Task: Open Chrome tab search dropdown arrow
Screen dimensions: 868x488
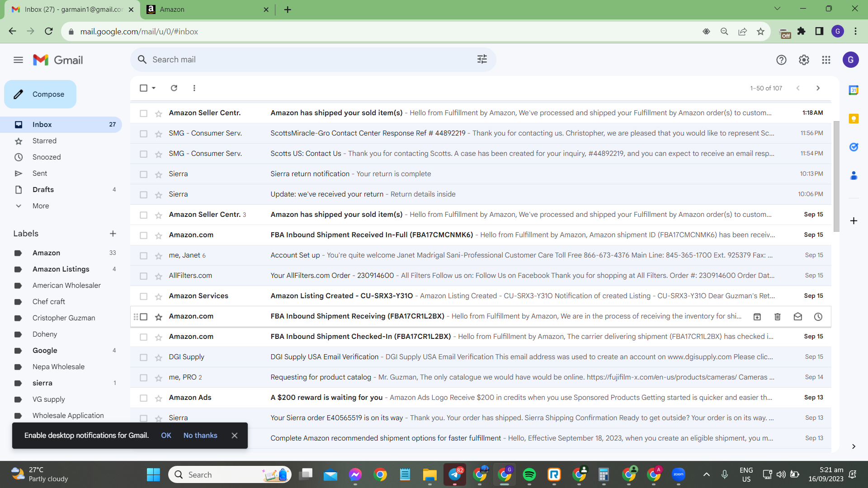Action: tap(777, 9)
